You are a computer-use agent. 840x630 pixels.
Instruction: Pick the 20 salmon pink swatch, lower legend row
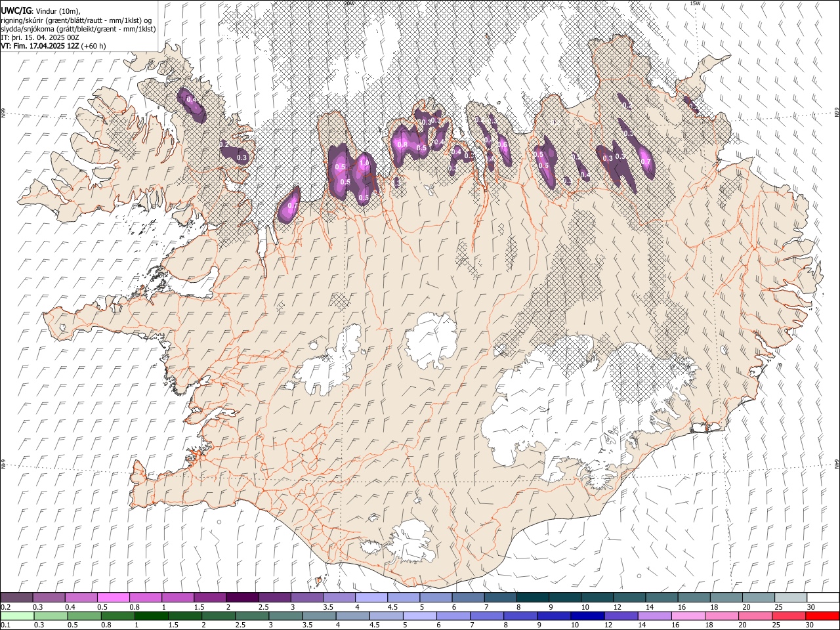click(755, 616)
